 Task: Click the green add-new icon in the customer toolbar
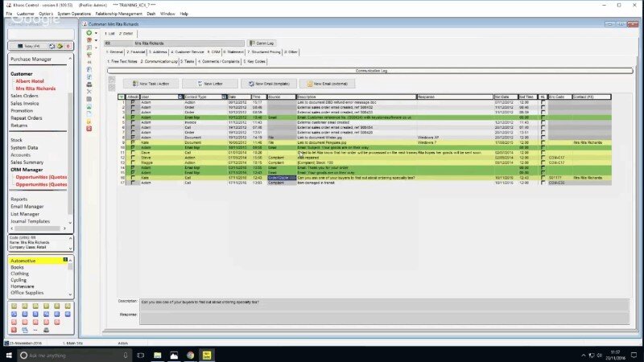click(89, 33)
